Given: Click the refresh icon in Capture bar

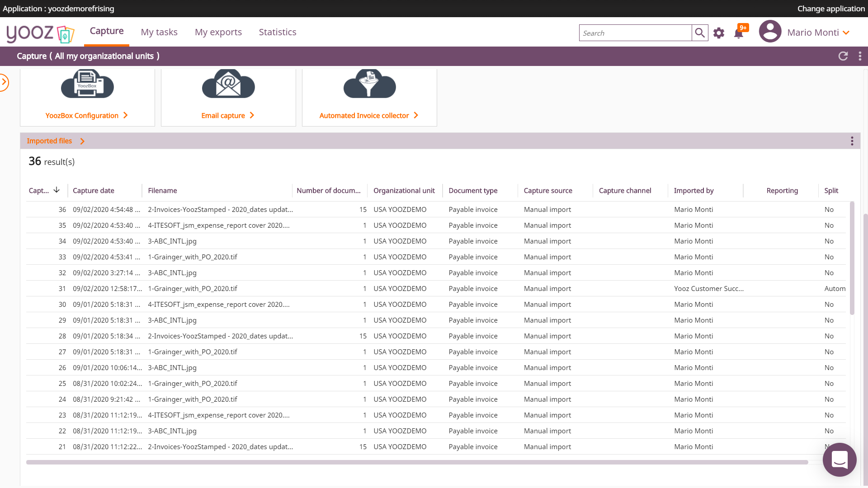Looking at the screenshot, I should pyautogui.click(x=843, y=56).
